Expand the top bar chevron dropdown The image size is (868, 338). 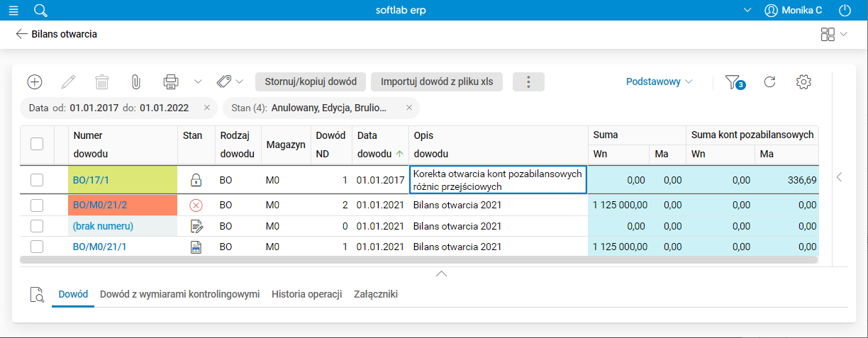point(747,11)
